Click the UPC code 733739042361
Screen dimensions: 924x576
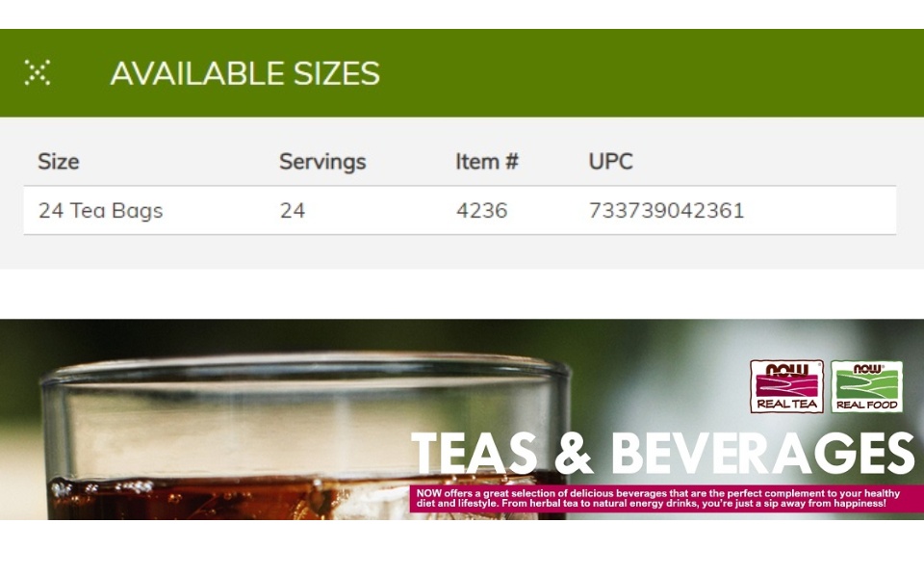click(x=666, y=211)
